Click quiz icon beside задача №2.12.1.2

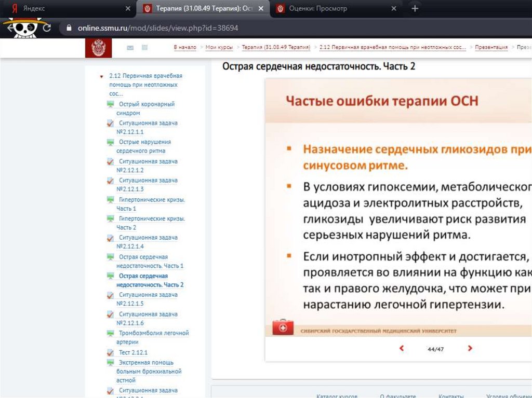(111, 162)
